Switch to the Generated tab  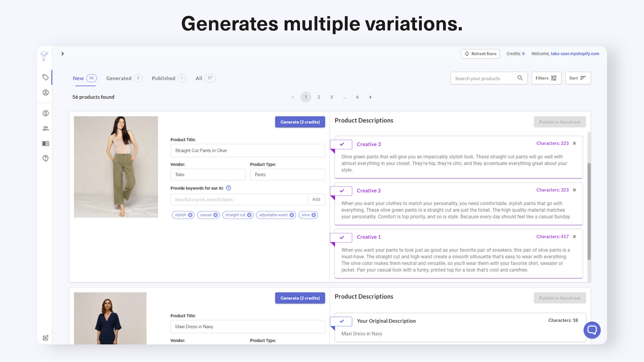coord(119,78)
